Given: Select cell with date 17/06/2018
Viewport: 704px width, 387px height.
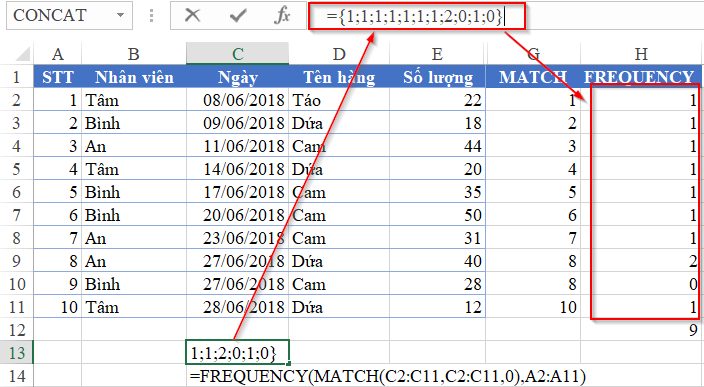Looking at the screenshot, I should click(x=238, y=192).
